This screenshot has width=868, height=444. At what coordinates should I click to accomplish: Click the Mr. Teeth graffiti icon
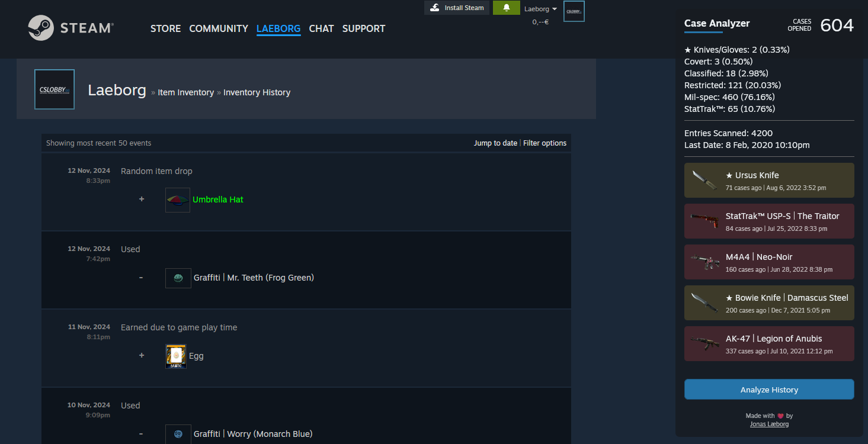tap(178, 278)
